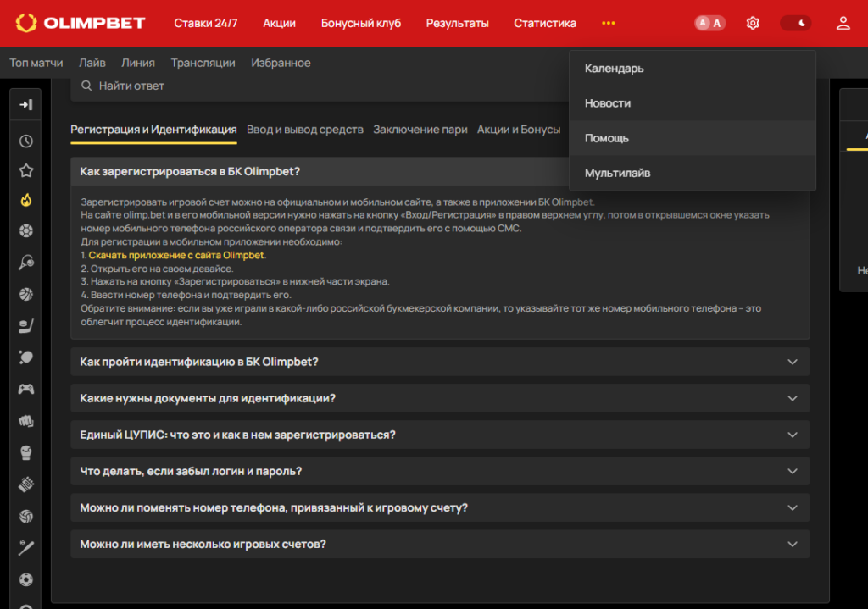
Task: Select the tennis racket icon
Action: [x=26, y=263]
